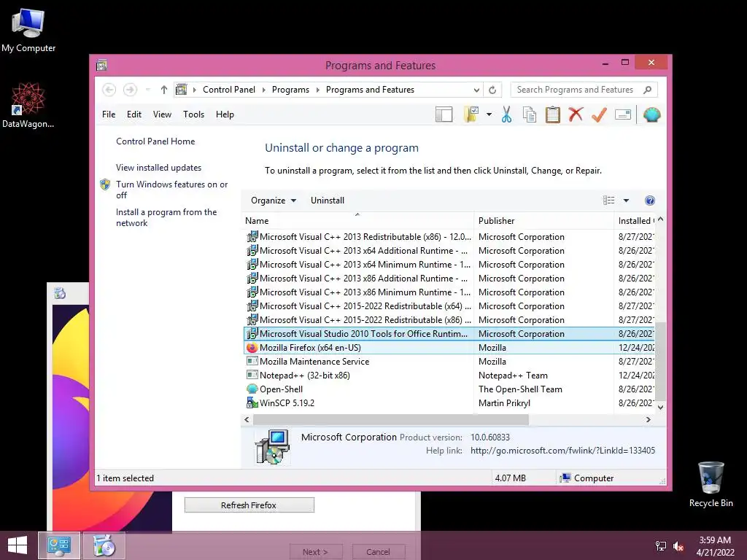Go up one level with Up arrow
The height and width of the screenshot is (560, 747).
pyautogui.click(x=164, y=90)
